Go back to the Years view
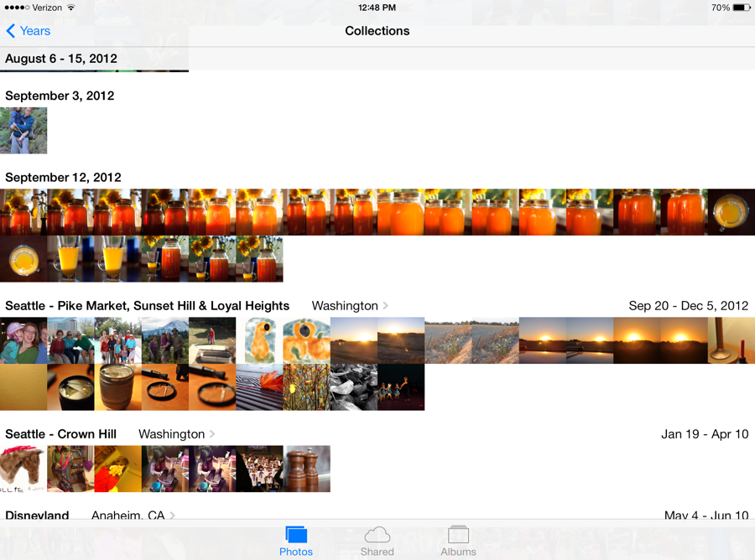Screen dimensions: 755x560 click(x=28, y=31)
